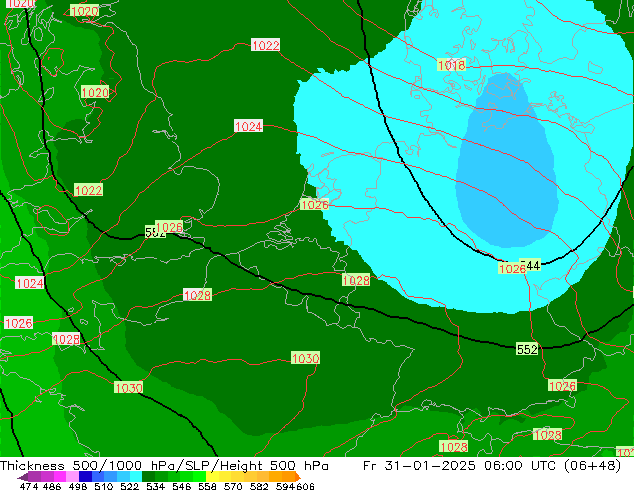The image size is (634, 490).
Task: Click the 498 legend value
Action: tap(78, 486)
